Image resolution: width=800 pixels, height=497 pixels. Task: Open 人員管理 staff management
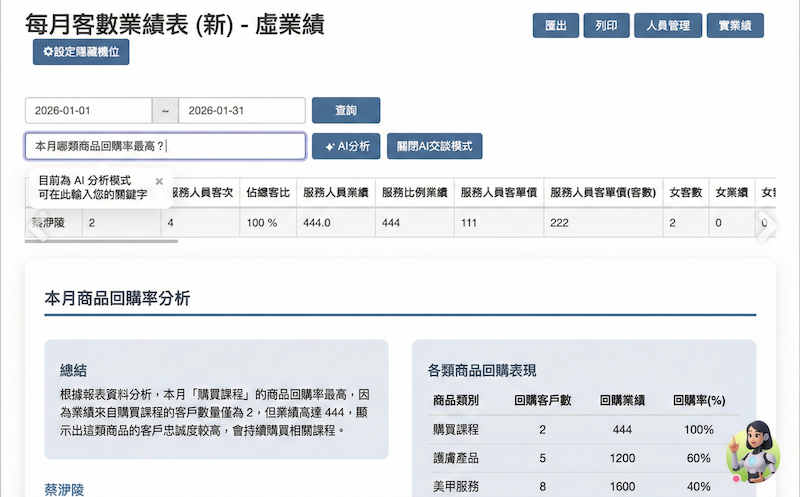pyautogui.click(x=668, y=26)
